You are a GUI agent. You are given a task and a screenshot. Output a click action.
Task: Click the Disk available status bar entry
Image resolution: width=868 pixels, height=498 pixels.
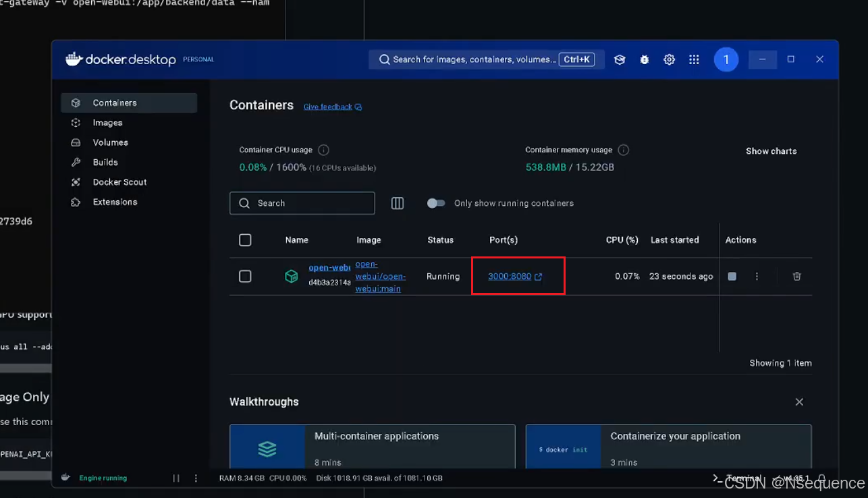(379, 478)
